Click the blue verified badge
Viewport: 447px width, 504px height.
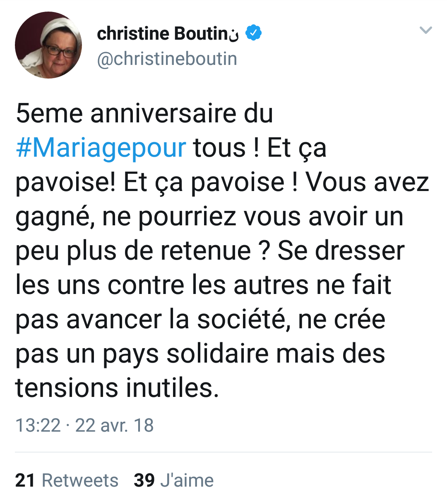pyautogui.click(x=253, y=33)
